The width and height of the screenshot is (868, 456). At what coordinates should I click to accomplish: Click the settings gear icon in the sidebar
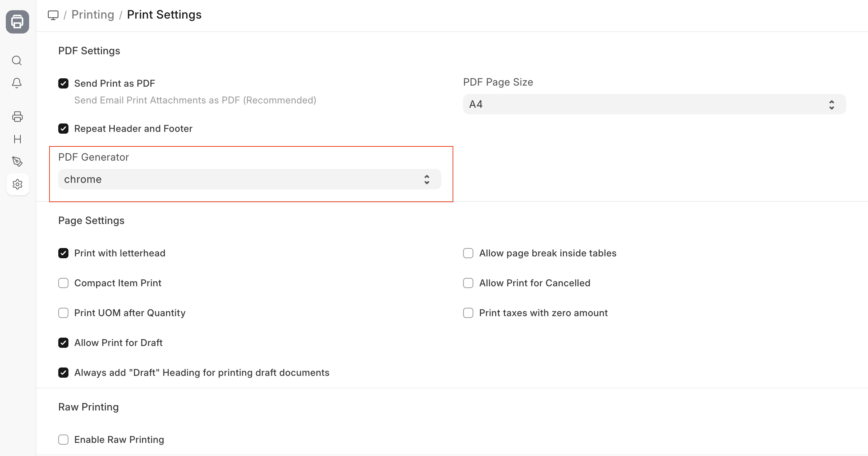pyautogui.click(x=17, y=184)
